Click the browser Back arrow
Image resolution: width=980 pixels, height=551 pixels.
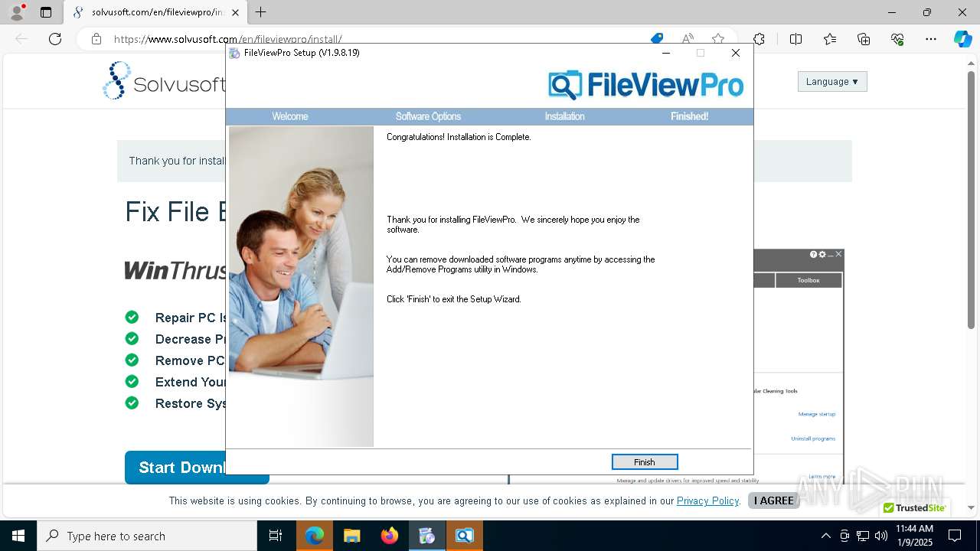click(21, 39)
